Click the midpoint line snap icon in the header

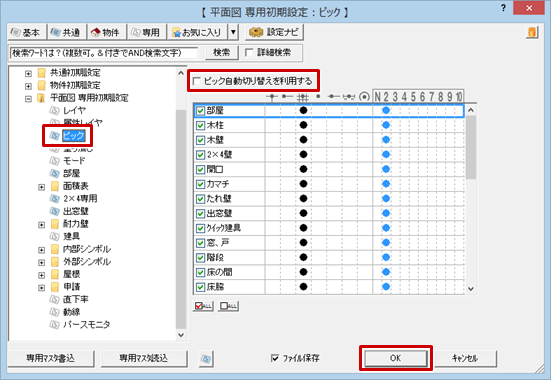[333, 97]
